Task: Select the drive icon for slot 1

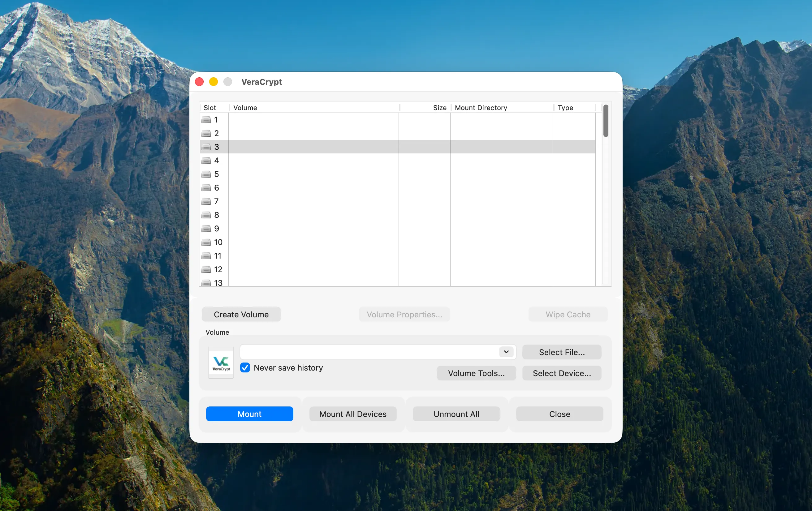Action: point(206,120)
